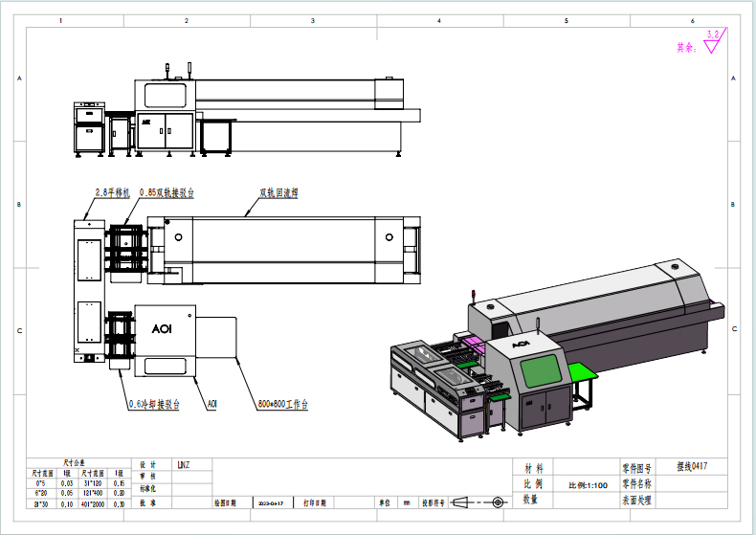Select the 双轨回流焊 callout label

point(278,192)
